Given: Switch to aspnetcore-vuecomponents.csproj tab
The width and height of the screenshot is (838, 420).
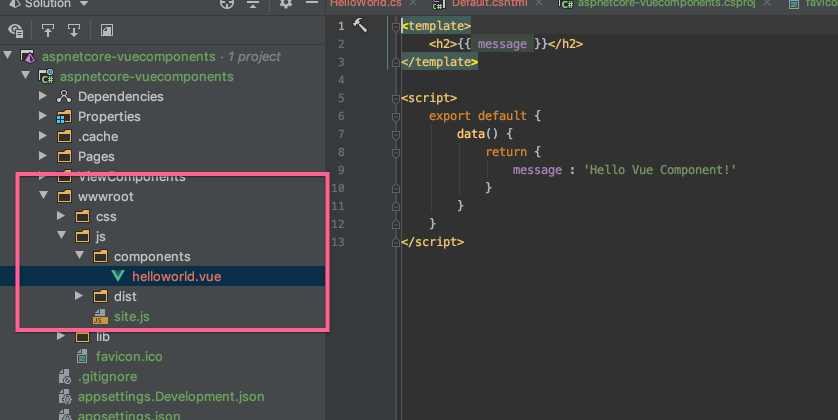Looking at the screenshot, I should click(666, 3).
